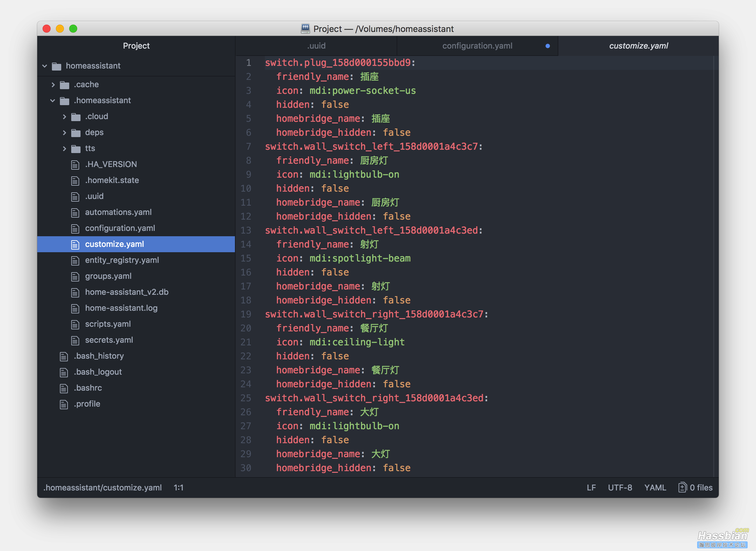Click the Project panel header

[136, 46]
